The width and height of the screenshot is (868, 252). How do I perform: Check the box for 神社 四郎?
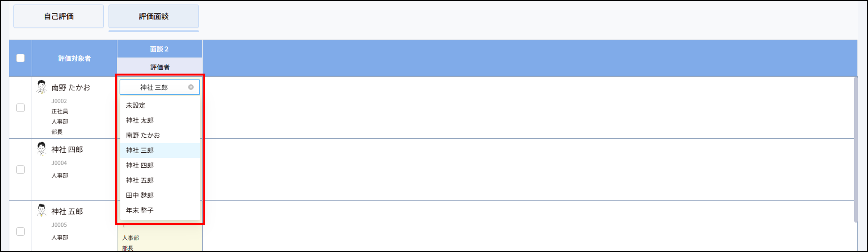[x=20, y=169]
